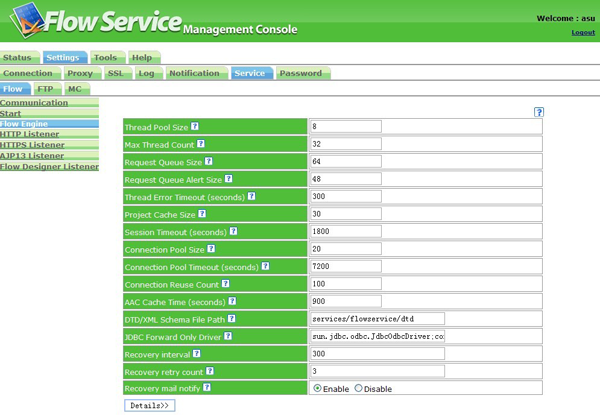Image resolution: width=600 pixels, height=419 pixels.
Task: Focus the DTD/XML Schema File Path field
Action: pyautogui.click(x=378, y=319)
